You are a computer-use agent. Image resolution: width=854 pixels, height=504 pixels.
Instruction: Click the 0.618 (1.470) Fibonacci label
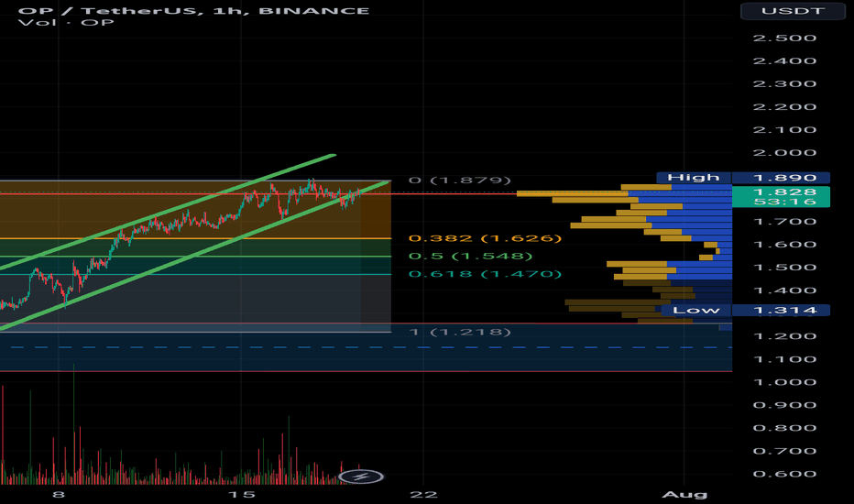[485, 273]
